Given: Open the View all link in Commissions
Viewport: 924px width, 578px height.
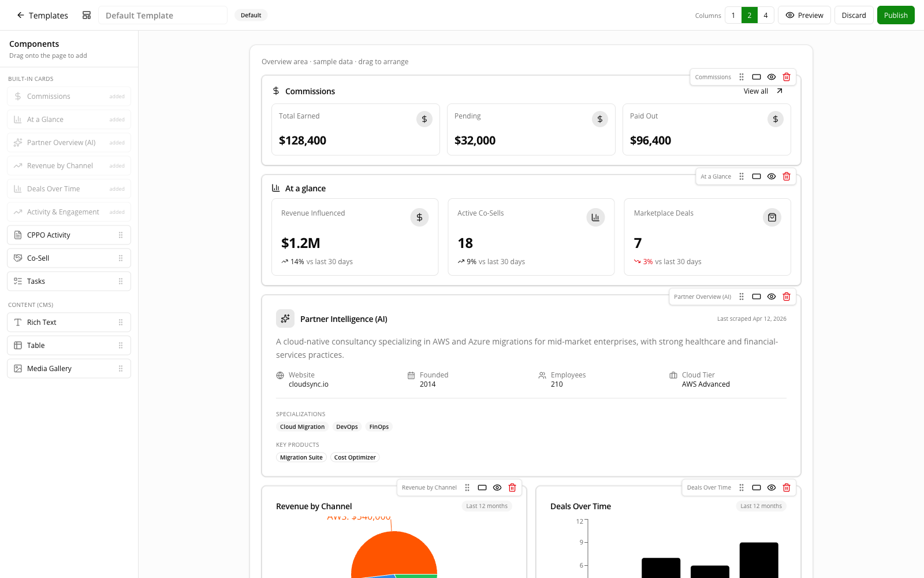Looking at the screenshot, I should pos(763,91).
